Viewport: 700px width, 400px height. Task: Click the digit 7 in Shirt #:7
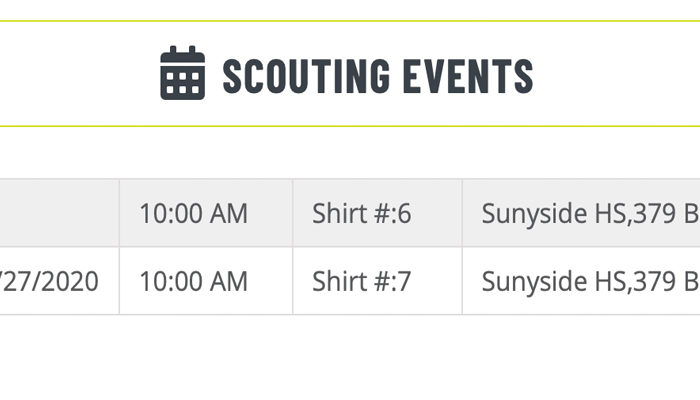coord(404,281)
